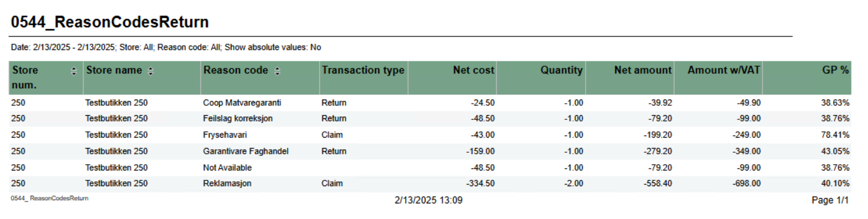Select the Coop Matvaregaranti reason code cell

[x=242, y=103]
